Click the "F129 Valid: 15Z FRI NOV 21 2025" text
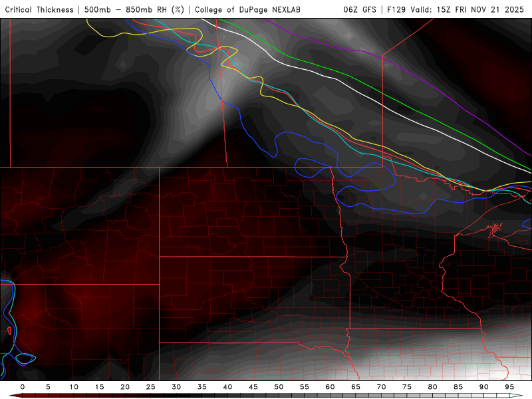Image resolution: width=532 pixels, height=399 pixels. click(456, 9)
